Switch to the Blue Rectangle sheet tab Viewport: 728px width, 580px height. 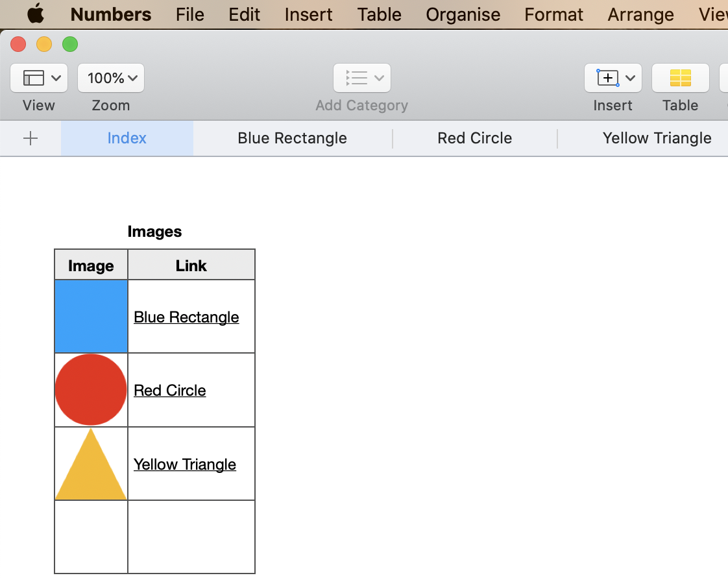[292, 138]
